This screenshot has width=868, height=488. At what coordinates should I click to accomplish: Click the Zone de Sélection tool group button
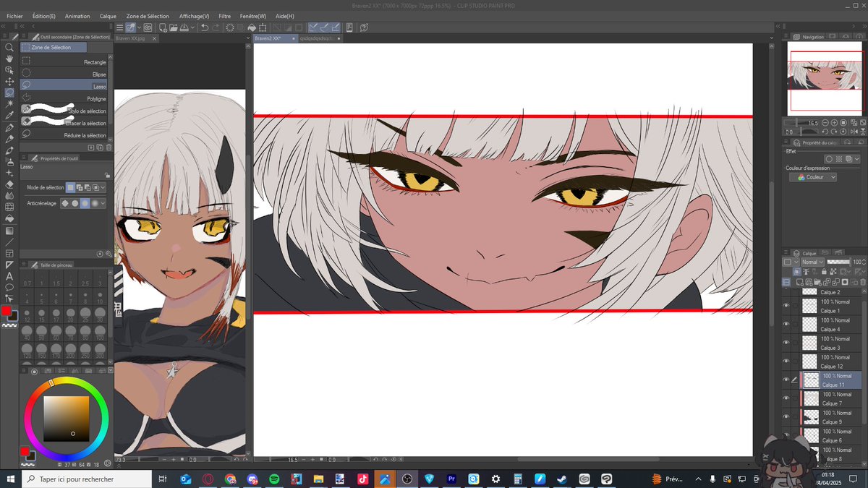54,47
